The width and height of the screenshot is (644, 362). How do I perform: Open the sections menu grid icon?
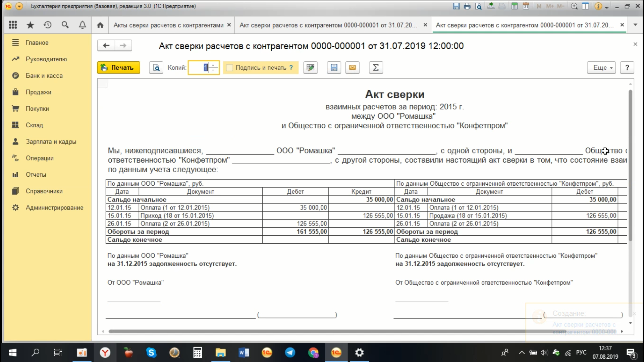(13, 25)
